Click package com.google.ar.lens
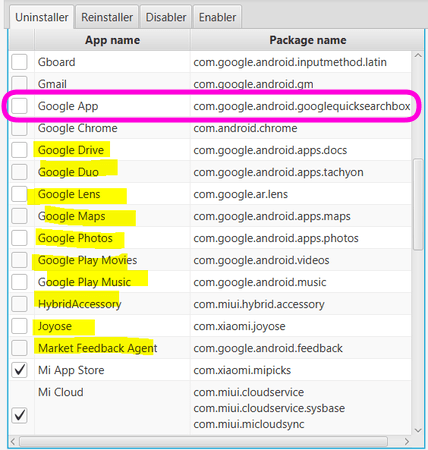The image size is (428, 450). pos(241,194)
